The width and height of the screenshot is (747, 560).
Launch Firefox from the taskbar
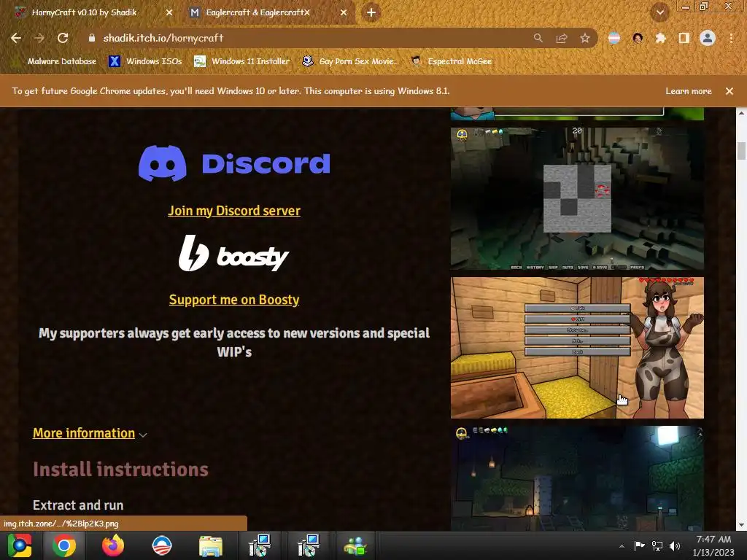[113, 545]
